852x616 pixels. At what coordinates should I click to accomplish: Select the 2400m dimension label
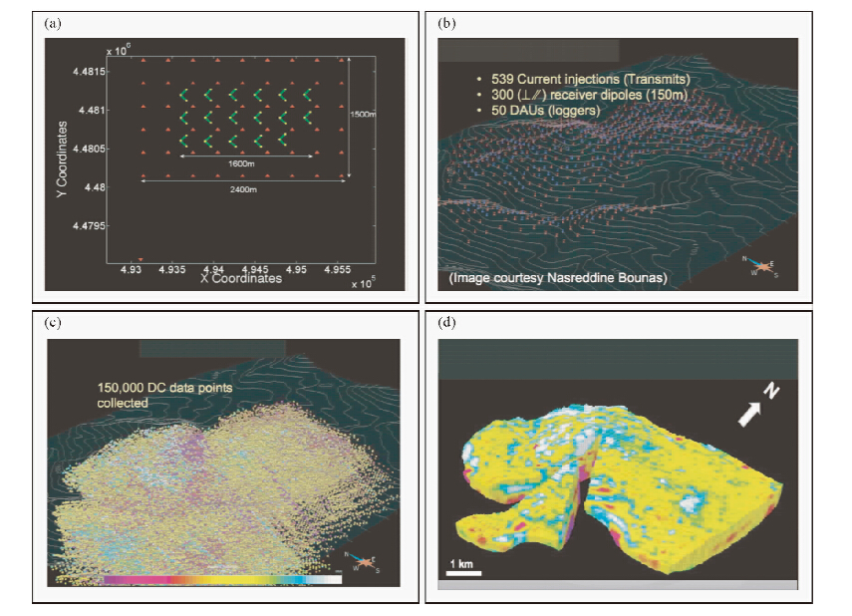tap(243, 189)
